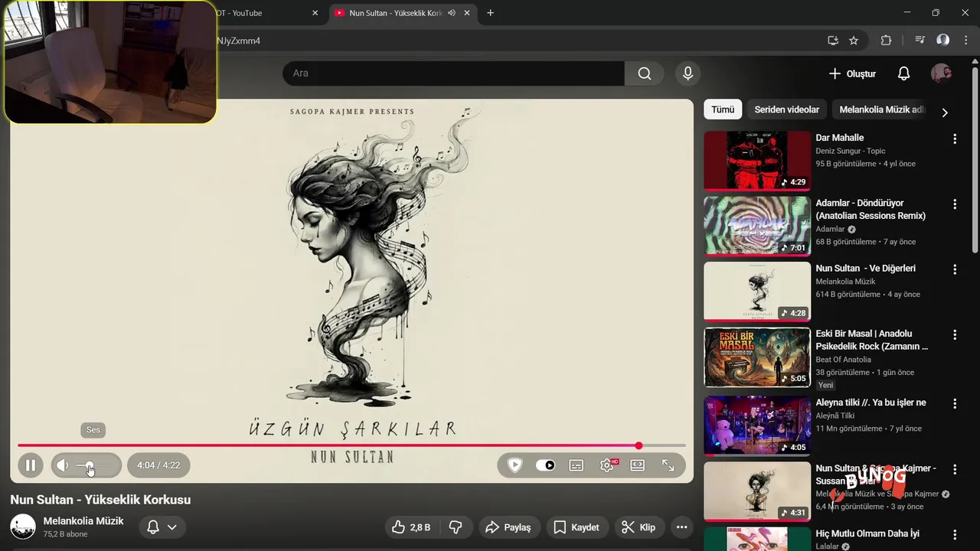Viewport: 980px width, 551px height.
Task: Like the video with 2,8 B thumbs up
Action: [x=411, y=527]
